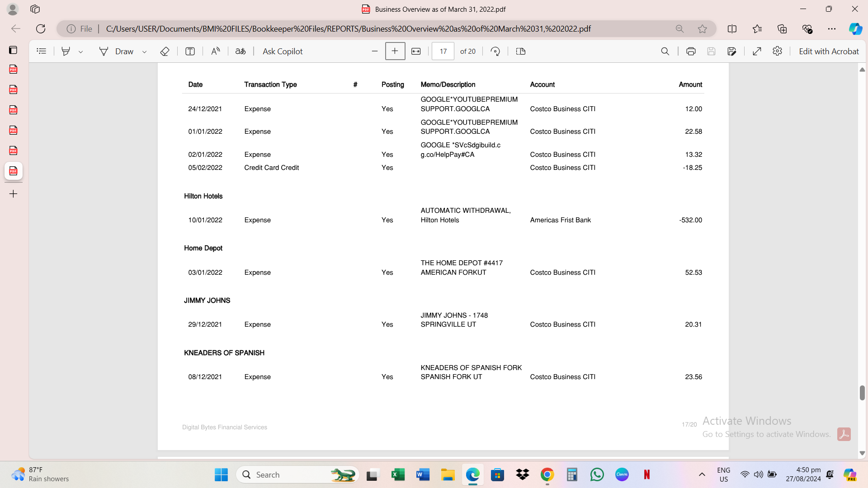
Task: Select the Erase tool
Action: pyautogui.click(x=165, y=52)
